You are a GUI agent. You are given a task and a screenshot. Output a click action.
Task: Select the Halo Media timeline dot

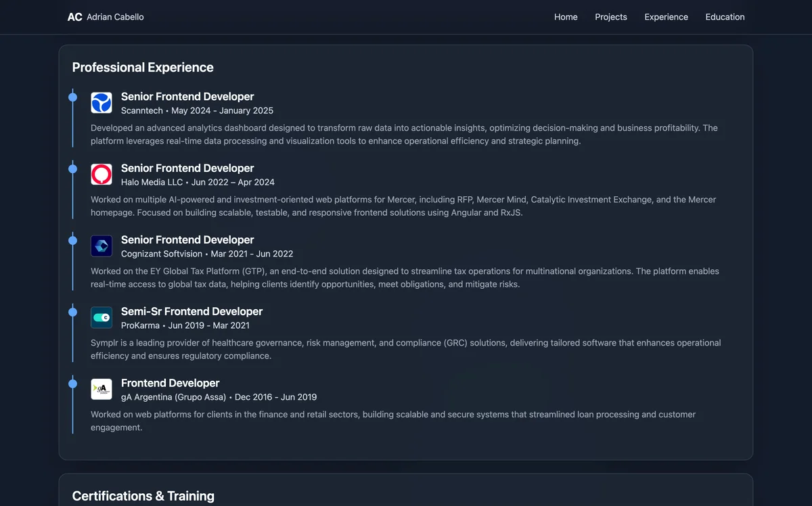coord(72,169)
